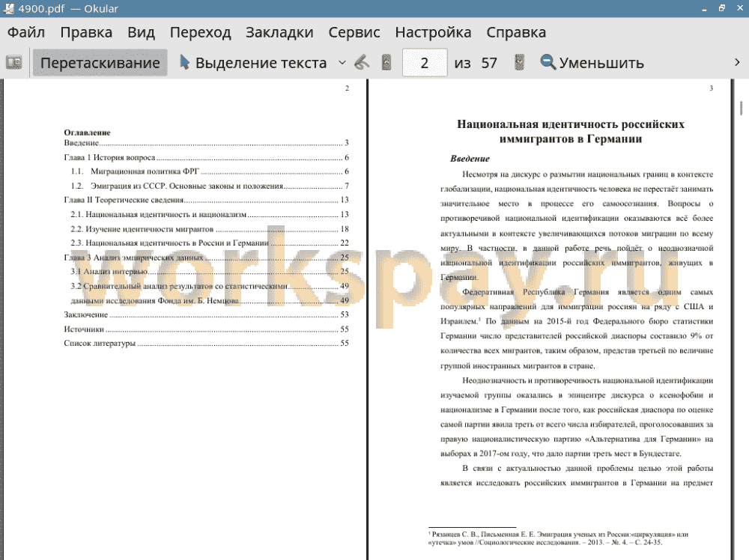Click the Оглавление heading on page 2
Screen dimensions: 749x560
(88, 133)
